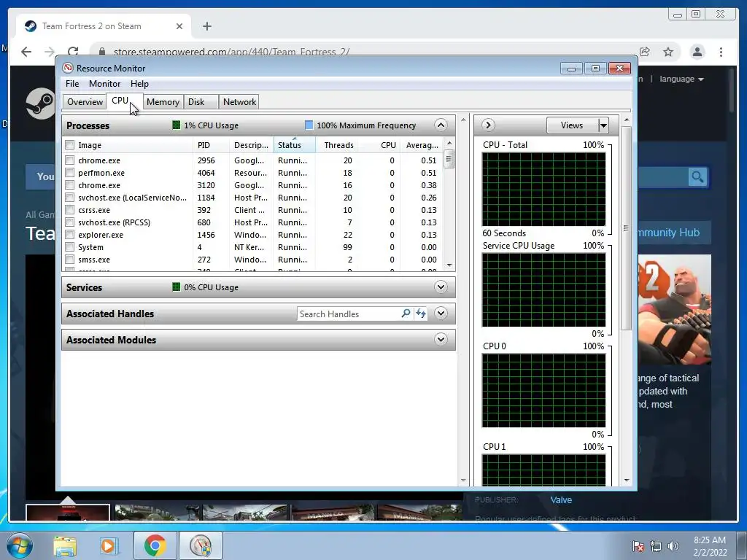Screen dimensions: 747x560
Task: Click the volume speaker tray icon
Action: click(x=673, y=546)
